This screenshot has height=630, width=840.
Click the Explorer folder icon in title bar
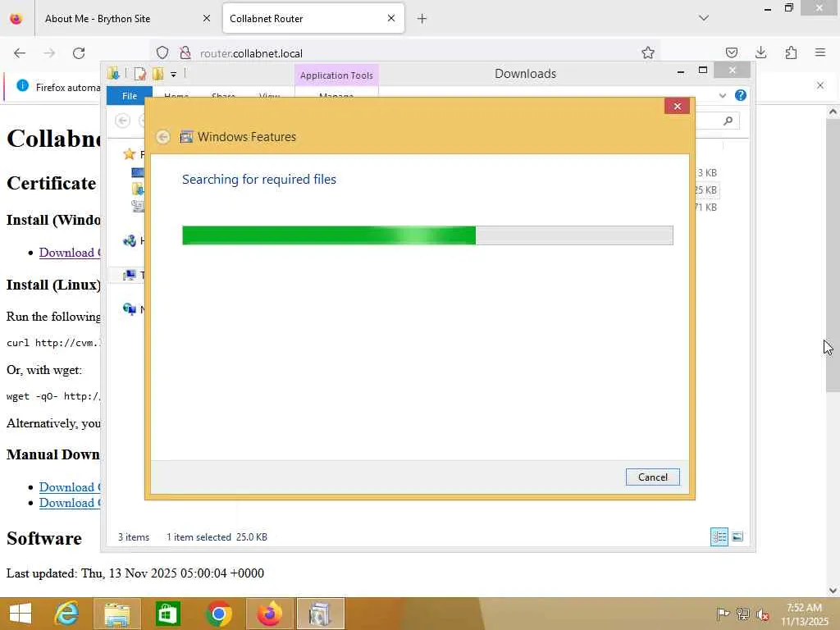pyautogui.click(x=113, y=73)
